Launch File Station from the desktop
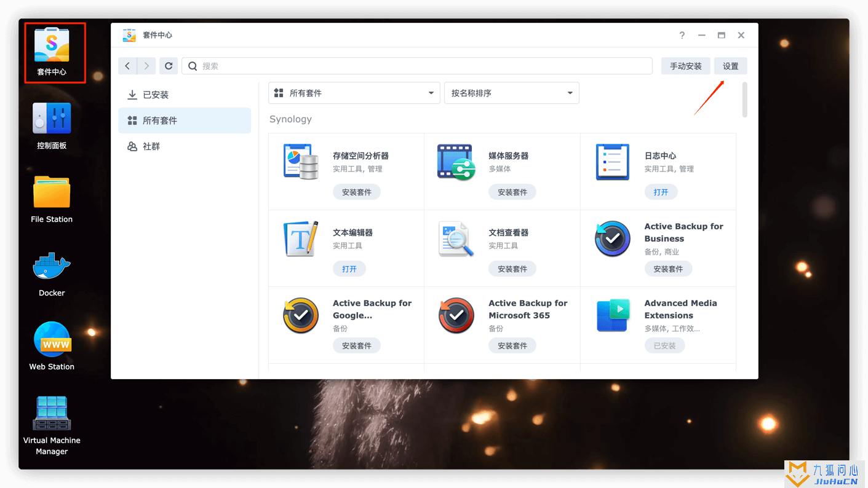Image resolution: width=868 pixels, height=488 pixels. click(x=52, y=199)
